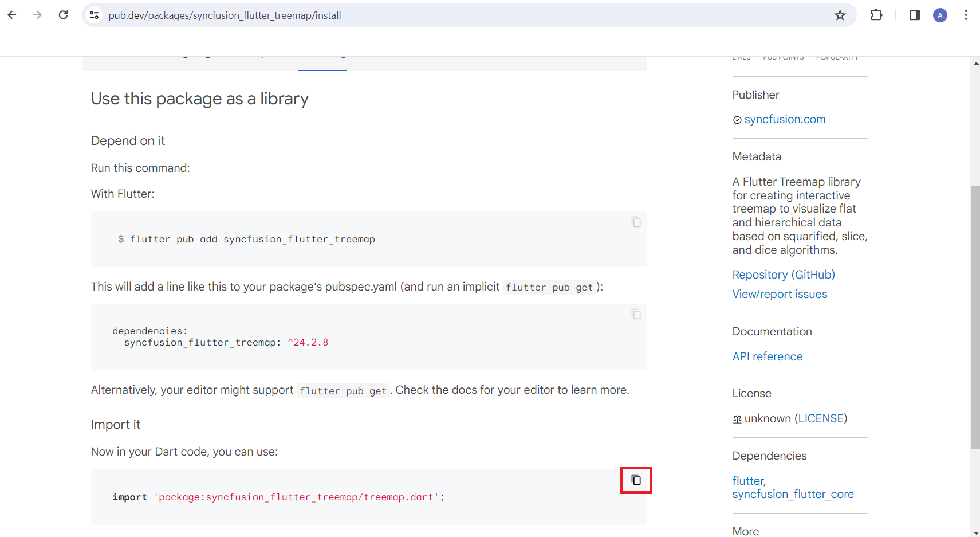
Task: Open the flutter dependency link
Action: click(x=748, y=481)
